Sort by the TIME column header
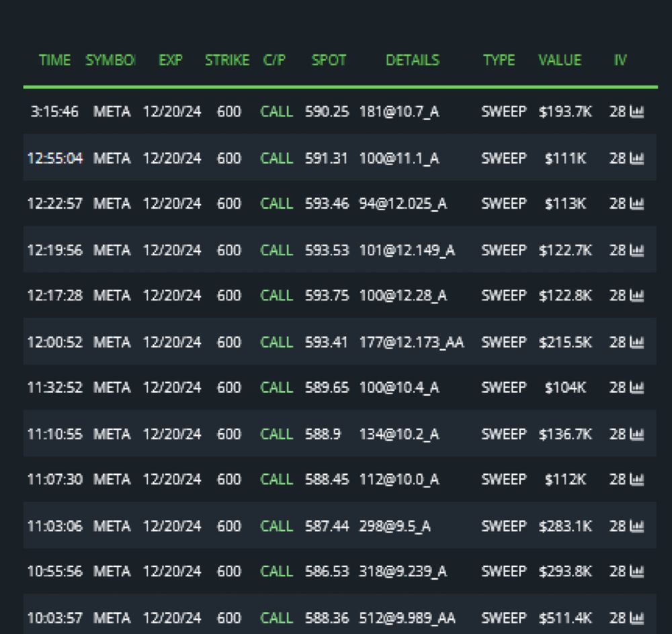672x634 pixels. coord(55,60)
